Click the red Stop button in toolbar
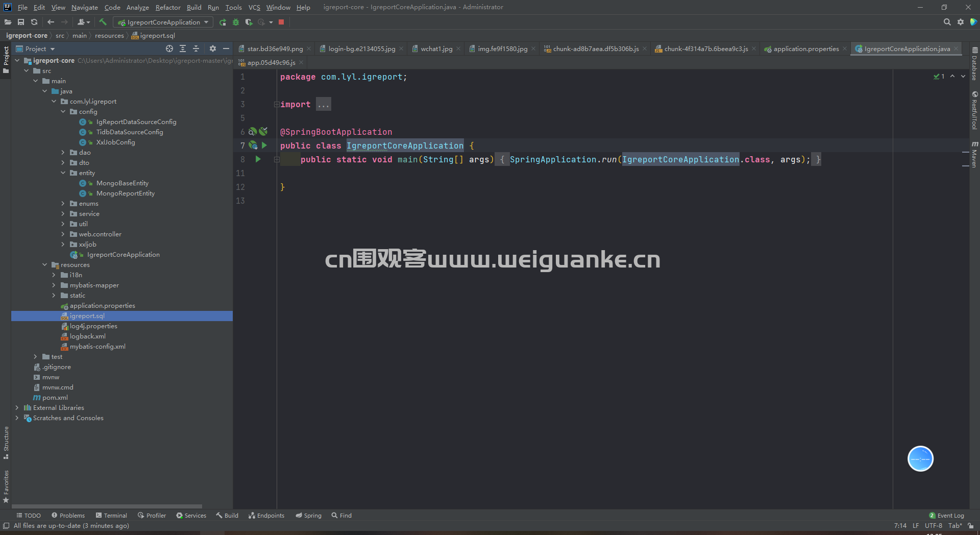 pos(281,22)
